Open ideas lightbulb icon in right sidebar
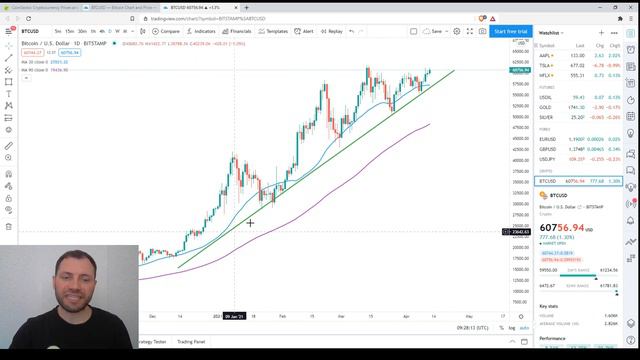Image resolution: width=640 pixels, height=360 pixels. (631, 133)
